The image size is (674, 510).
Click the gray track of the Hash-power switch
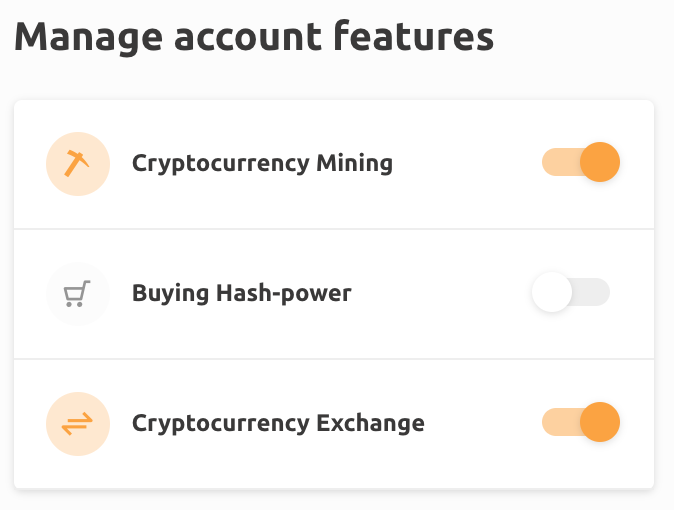pos(592,293)
